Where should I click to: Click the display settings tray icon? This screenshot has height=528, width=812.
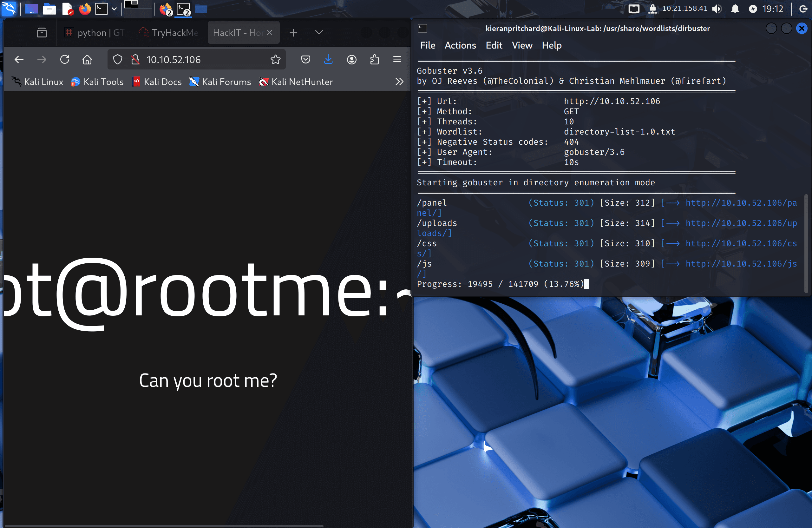[x=634, y=9]
